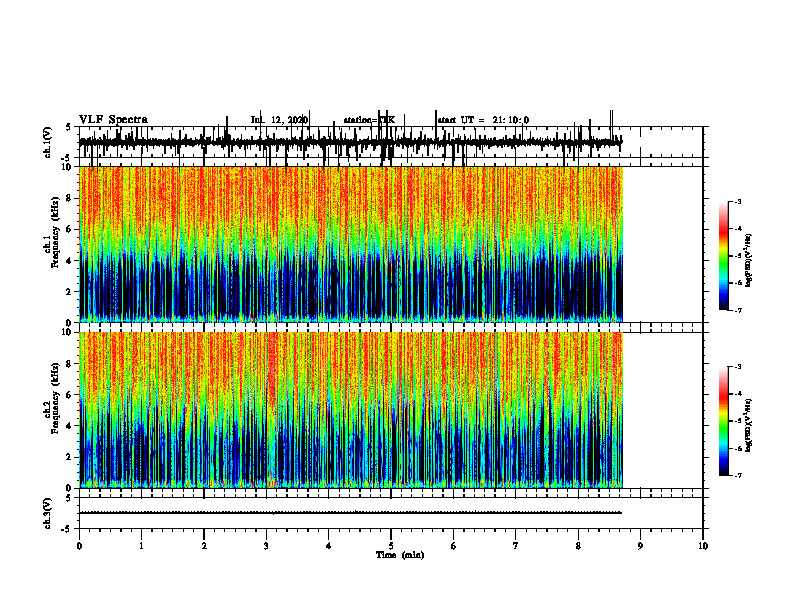Click time axis tick label "7"
This screenshot has height=612, width=792.
[516, 546]
